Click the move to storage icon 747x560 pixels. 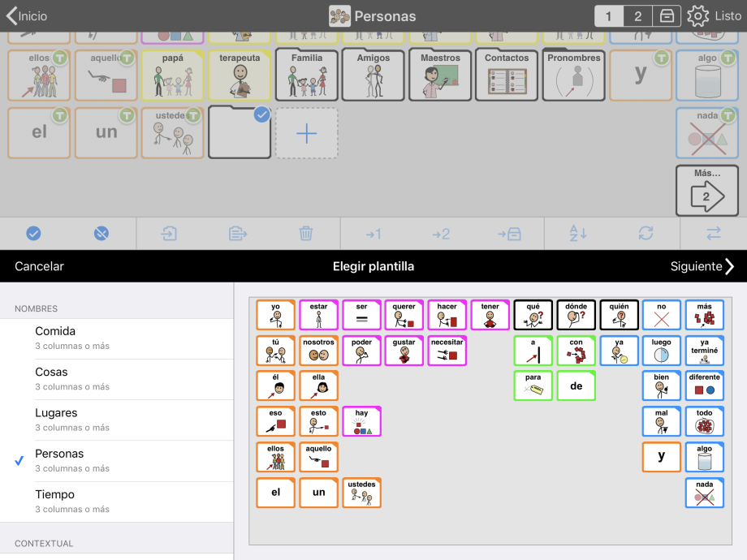[x=509, y=234]
